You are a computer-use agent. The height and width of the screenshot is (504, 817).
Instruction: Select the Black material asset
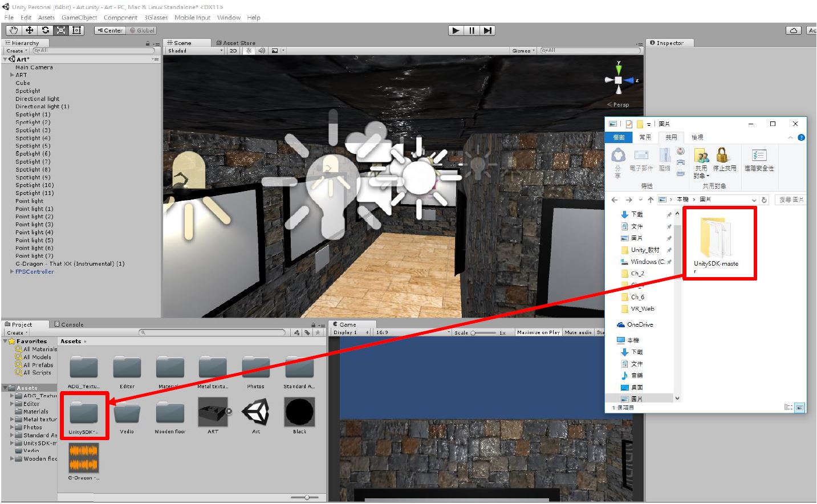click(299, 416)
